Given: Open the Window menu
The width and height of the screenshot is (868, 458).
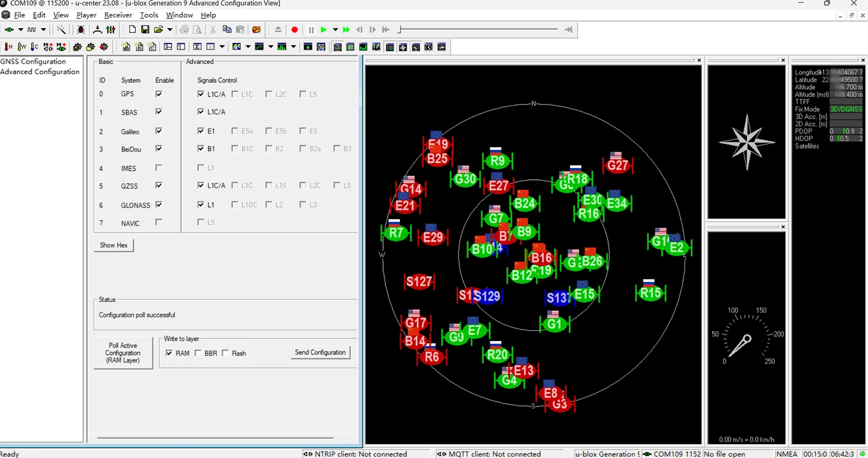Looking at the screenshot, I should tap(179, 15).
